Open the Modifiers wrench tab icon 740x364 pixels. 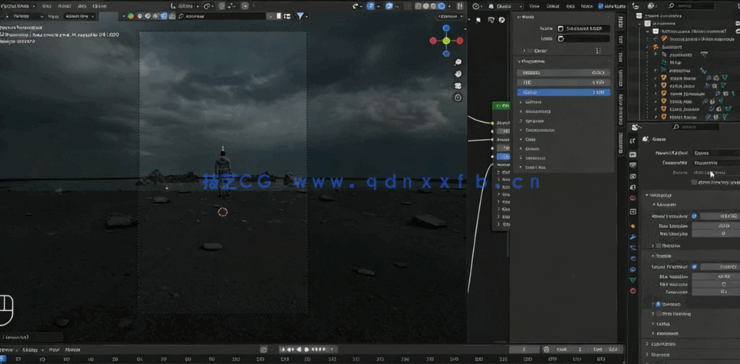(x=633, y=237)
